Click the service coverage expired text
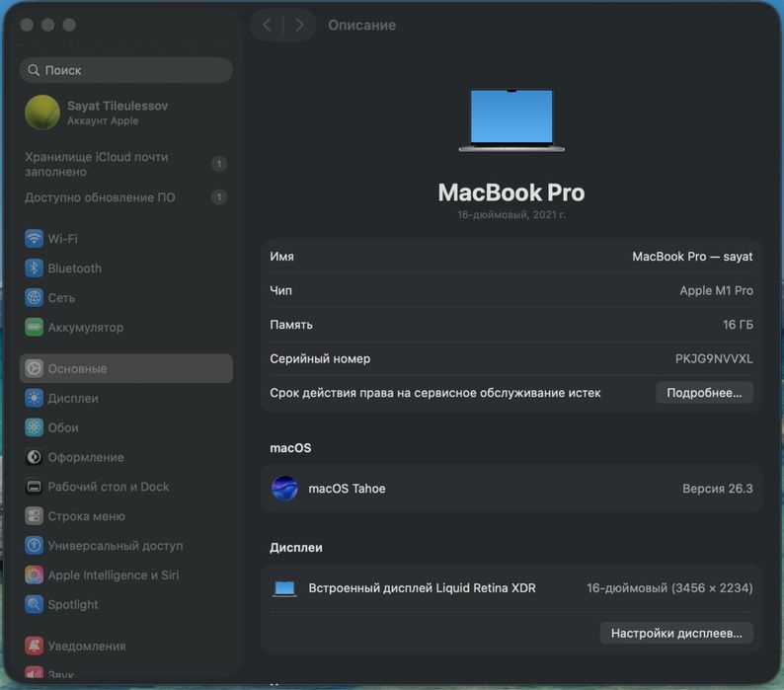The height and width of the screenshot is (690, 784). pos(435,393)
